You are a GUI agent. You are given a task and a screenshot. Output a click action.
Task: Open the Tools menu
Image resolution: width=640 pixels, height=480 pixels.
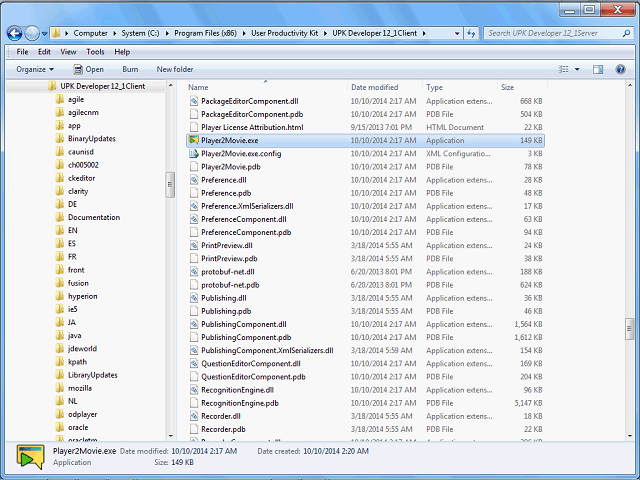pyautogui.click(x=95, y=52)
